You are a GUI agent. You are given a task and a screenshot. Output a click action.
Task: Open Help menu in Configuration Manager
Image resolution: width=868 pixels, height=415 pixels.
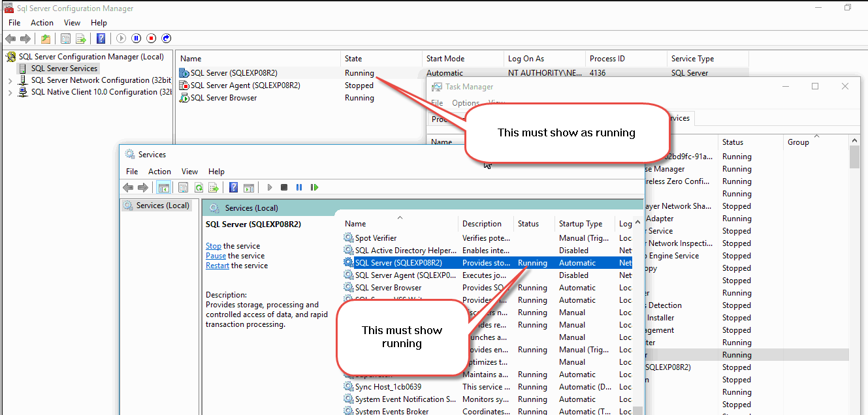(x=99, y=23)
